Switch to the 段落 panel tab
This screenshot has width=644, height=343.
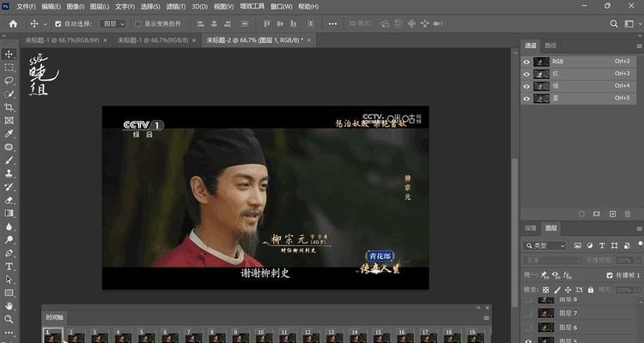[x=531, y=228]
